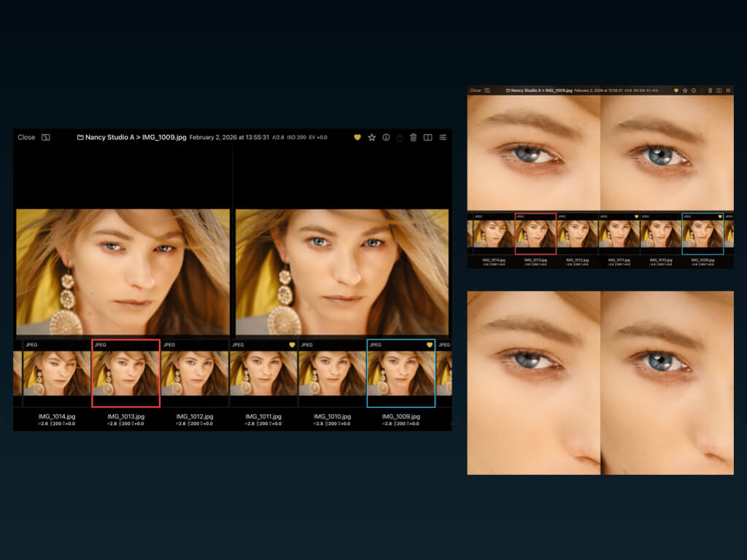Click the heart badge on the large IMG_1009 thumbnail
The height and width of the screenshot is (560, 747).
429,345
